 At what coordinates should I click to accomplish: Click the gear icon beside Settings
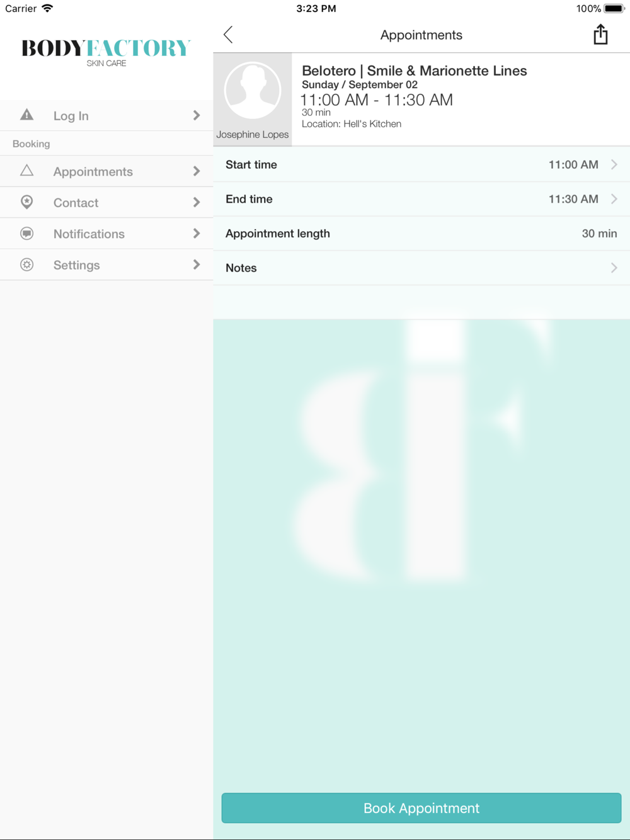(26, 264)
